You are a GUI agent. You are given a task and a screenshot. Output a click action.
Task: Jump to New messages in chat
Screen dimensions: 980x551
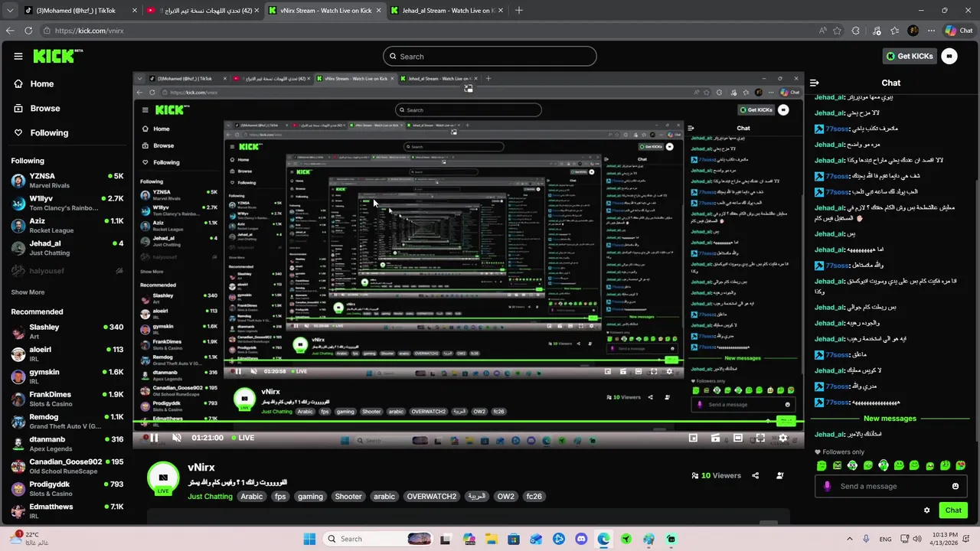point(890,419)
